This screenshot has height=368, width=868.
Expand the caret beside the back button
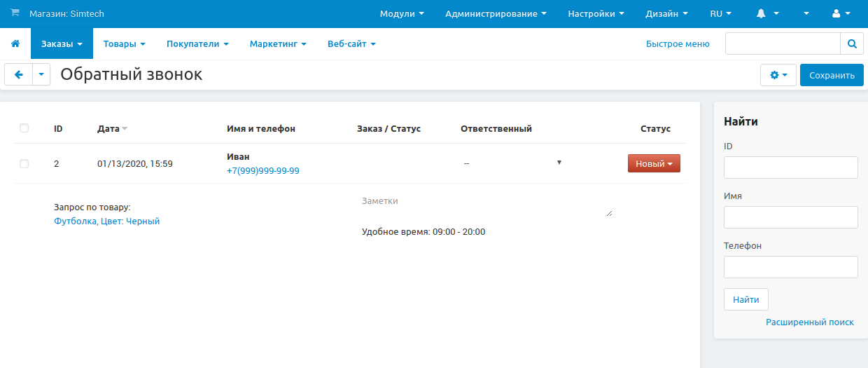(41, 75)
